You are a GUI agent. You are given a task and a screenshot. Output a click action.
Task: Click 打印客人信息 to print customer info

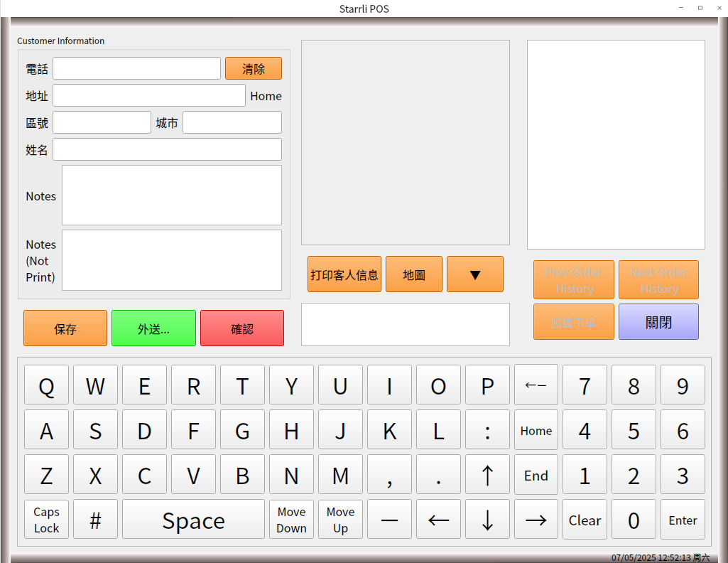click(344, 274)
